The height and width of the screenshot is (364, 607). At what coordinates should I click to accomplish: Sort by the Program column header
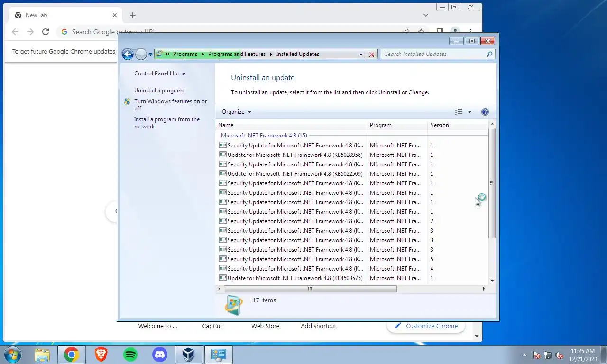[x=397, y=125]
